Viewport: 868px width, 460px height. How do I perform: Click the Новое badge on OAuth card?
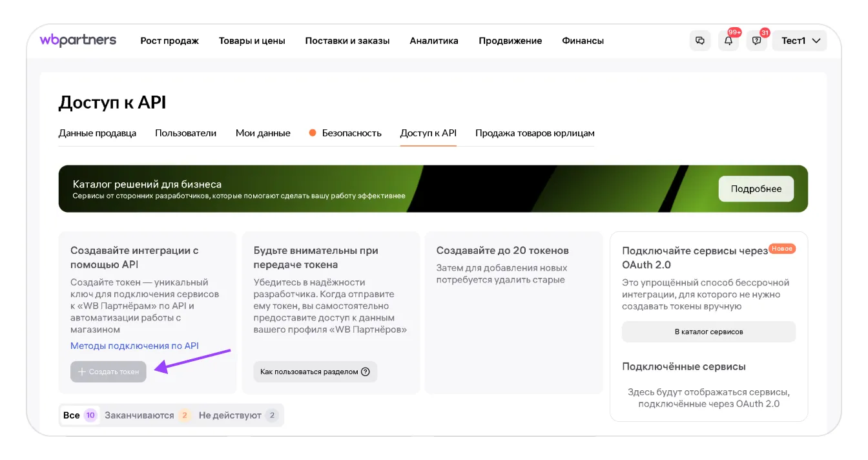(782, 249)
